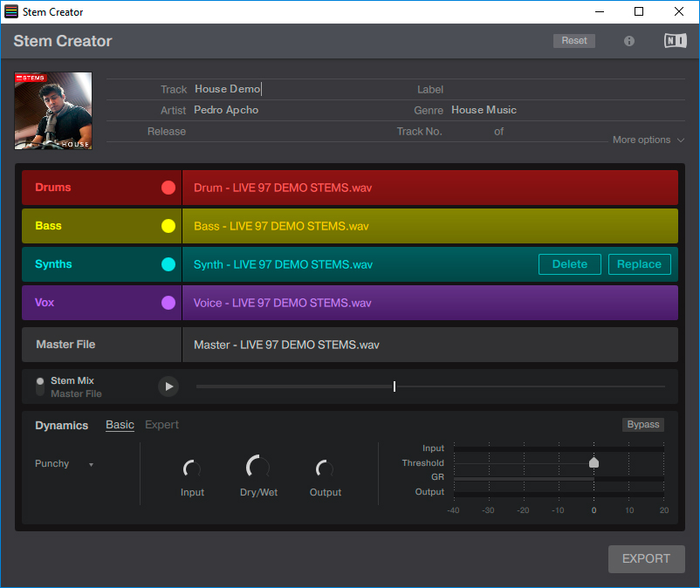Click the info icon in header
This screenshot has width=700, height=588.
pyautogui.click(x=629, y=41)
